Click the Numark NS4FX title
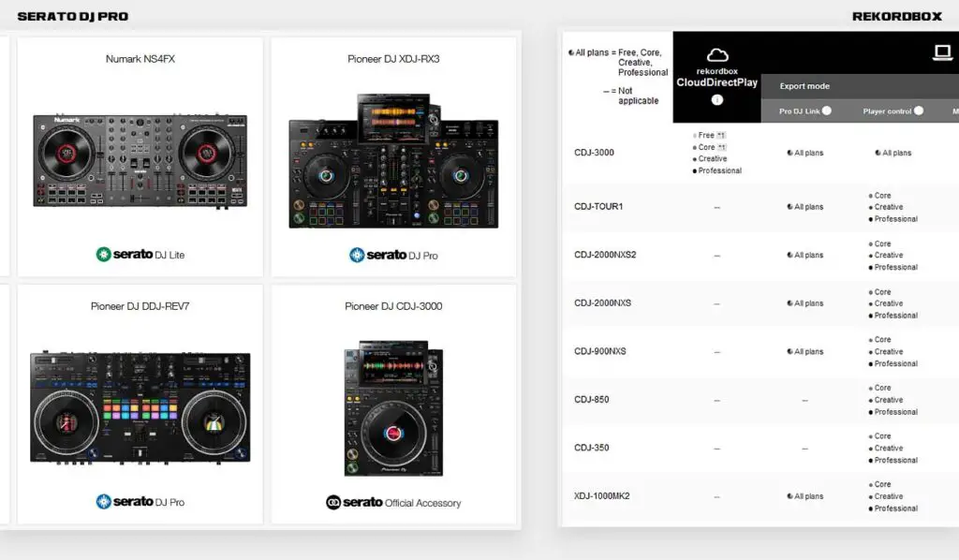The image size is (959, 560). (140, 59)
